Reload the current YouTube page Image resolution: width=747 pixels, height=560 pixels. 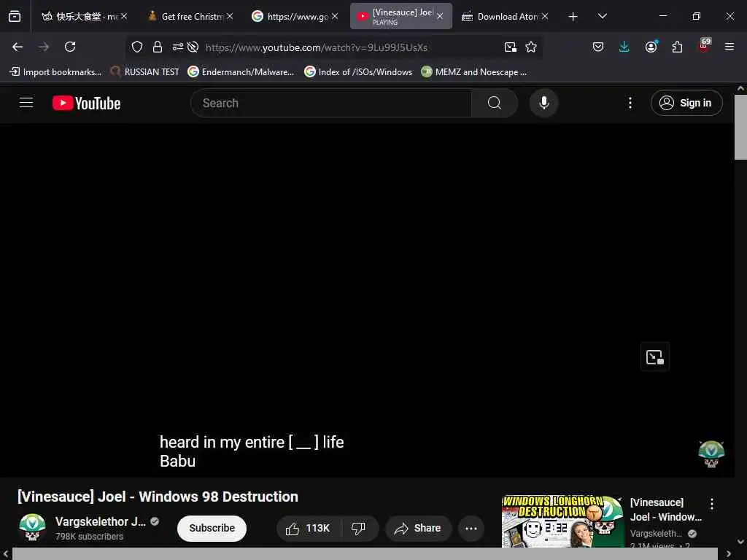70,47
